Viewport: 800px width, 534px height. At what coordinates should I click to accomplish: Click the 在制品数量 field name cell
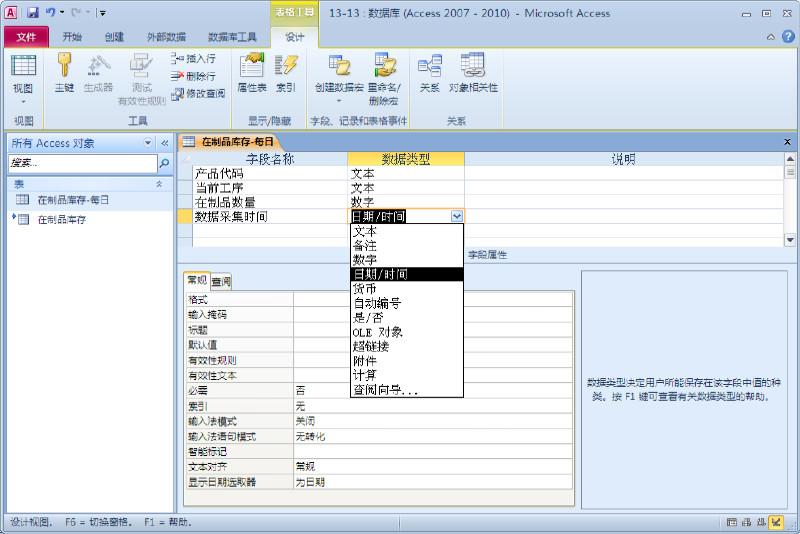coord(270,202)
